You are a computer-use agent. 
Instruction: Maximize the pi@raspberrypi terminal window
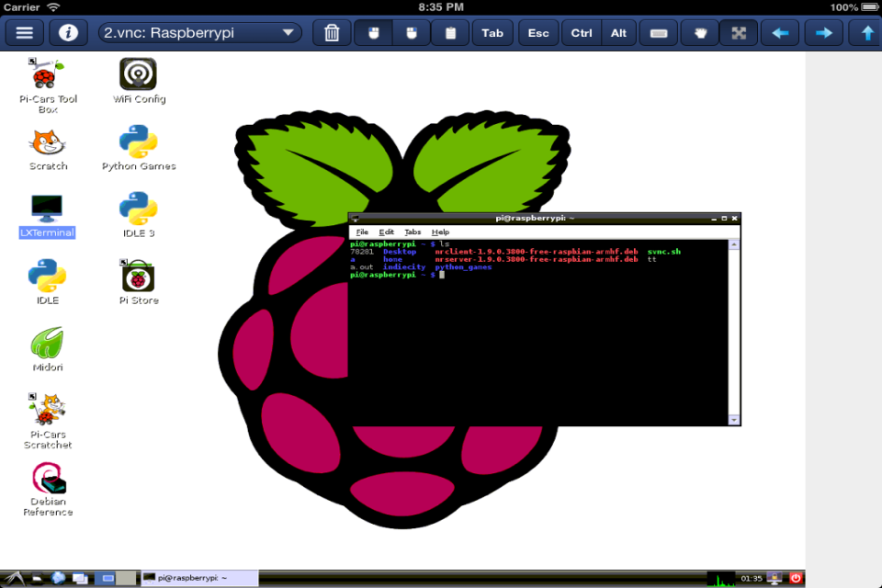pos(724,219)
